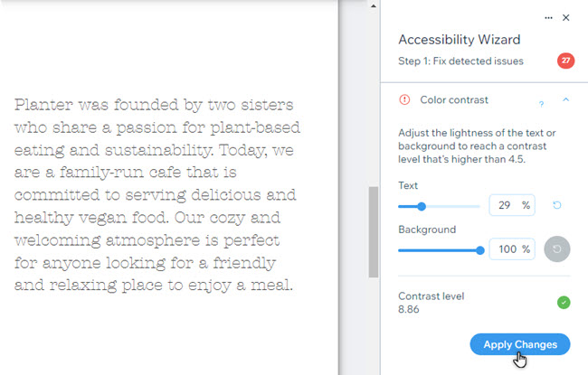Screen dimensions: 588x375
Task: Select the Planter paragraph text block
Action: [x=157, y=195]
